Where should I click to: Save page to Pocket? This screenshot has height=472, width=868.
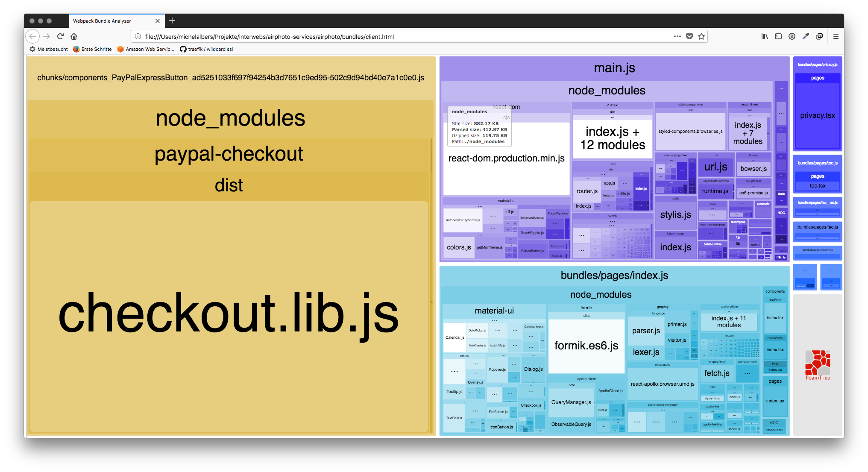tap(689, 36)
